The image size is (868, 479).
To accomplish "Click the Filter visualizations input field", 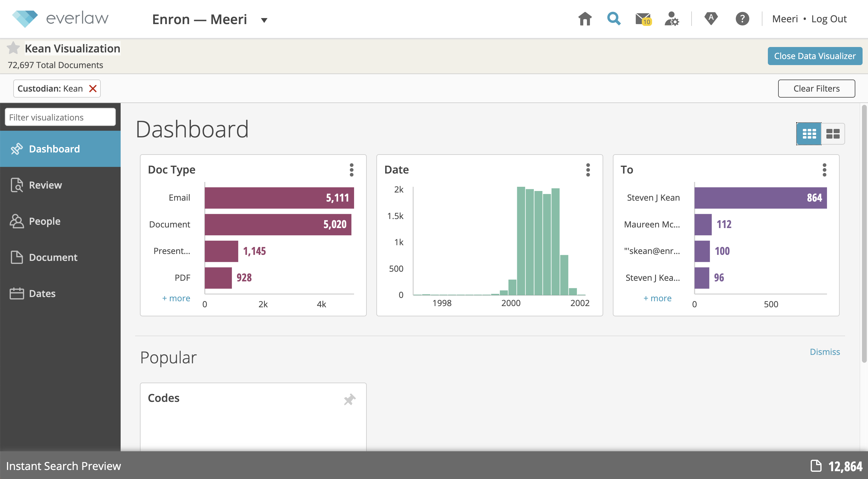I will (x=60, y=117).
